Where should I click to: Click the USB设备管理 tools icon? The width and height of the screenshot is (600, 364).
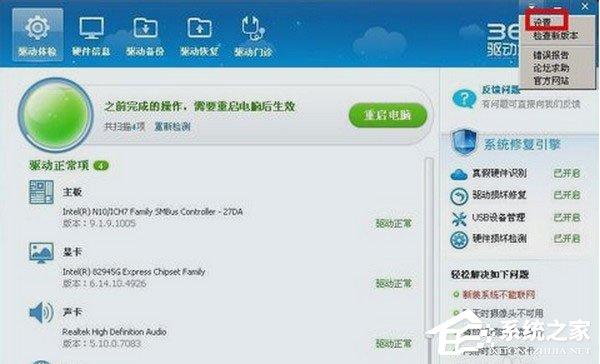(x=459, y=219)
